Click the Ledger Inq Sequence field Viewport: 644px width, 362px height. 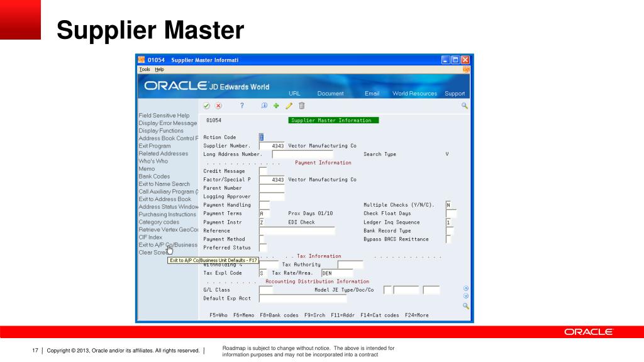(x=450, y=222)
